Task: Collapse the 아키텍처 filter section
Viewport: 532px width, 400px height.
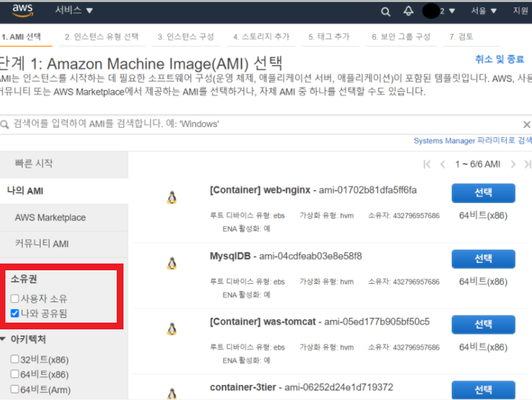Action: (x=3, y=339)
